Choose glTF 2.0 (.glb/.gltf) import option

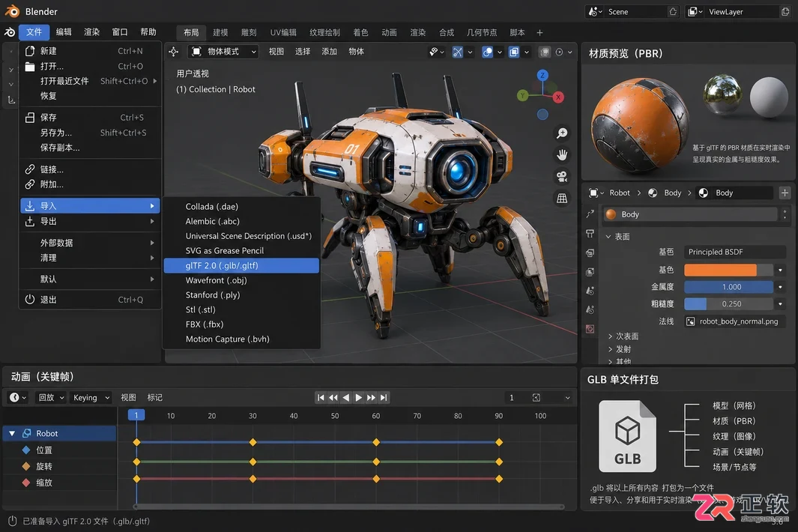pos(242,266)
